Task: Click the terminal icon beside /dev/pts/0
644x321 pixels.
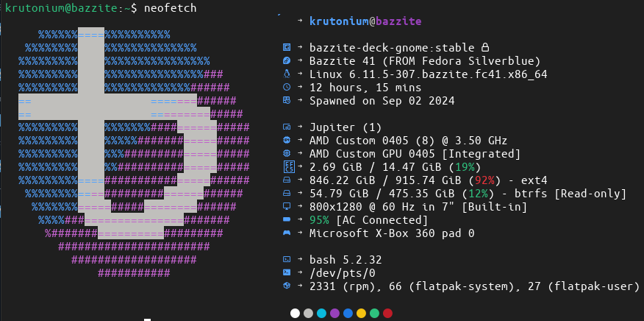Action: (287, 273)
